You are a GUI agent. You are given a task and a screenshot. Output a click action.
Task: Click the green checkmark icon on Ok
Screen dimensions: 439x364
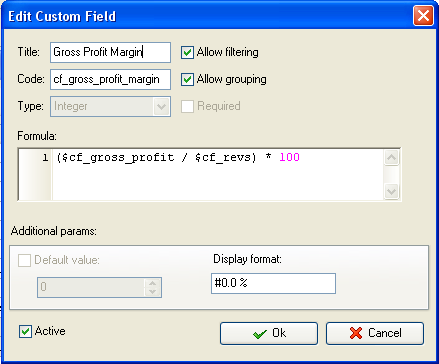point(260,333)
